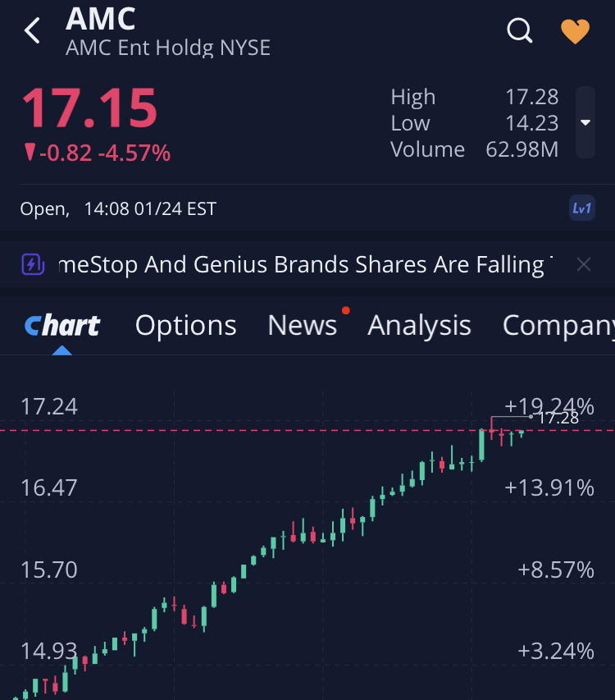The image size is (615, 700).
Task: Click the AMC Ent Holdg NYSE subtitle
Action: 167,48
